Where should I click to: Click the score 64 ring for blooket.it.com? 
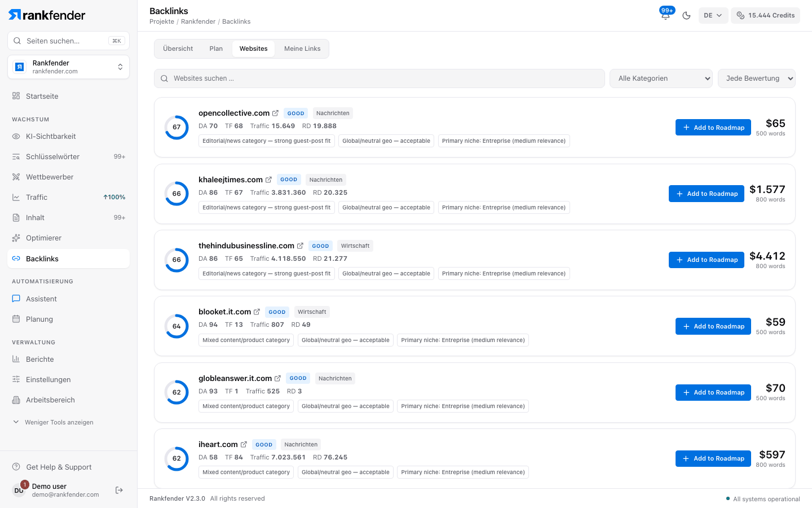[x=176, y=326]
